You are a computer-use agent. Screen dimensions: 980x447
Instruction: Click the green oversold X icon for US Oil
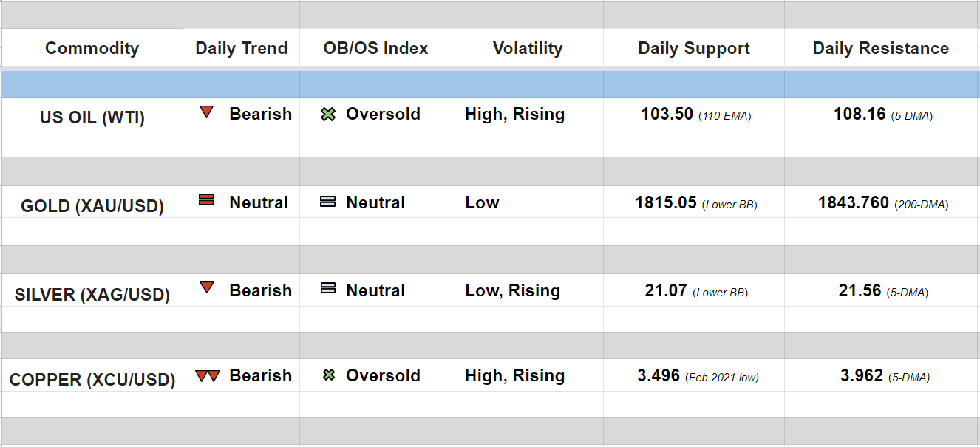coord(328,115)
